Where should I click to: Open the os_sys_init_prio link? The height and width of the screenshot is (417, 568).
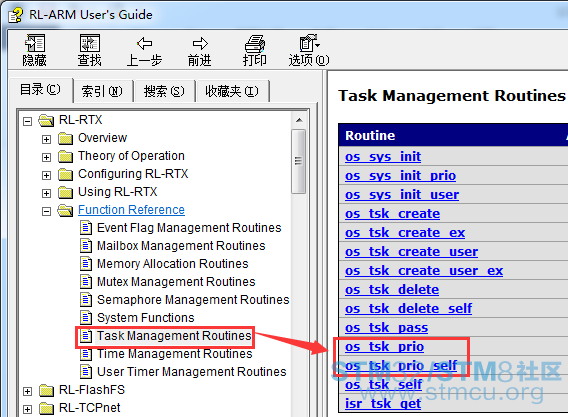400,176
